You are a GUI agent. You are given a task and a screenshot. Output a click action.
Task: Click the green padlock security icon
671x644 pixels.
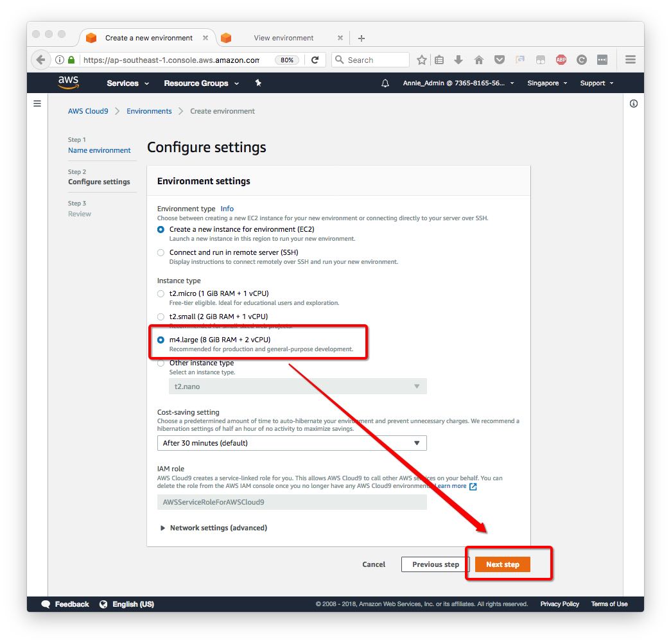pyautogui.click(x=71, y=60)
